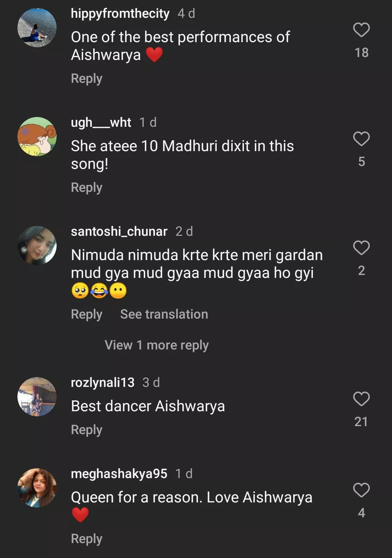Open hippyfromthecity's profile picture

(37, 28)
